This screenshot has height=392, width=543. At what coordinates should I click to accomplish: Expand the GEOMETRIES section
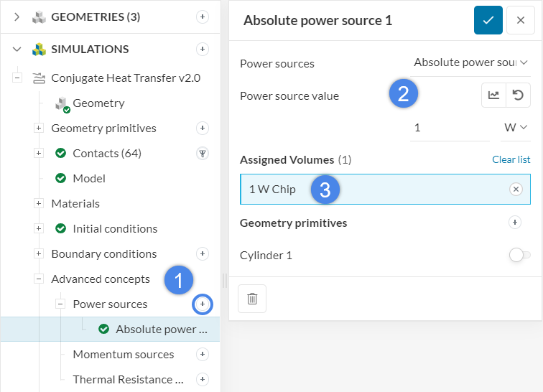pyautogui.click(x=17, y=17)
